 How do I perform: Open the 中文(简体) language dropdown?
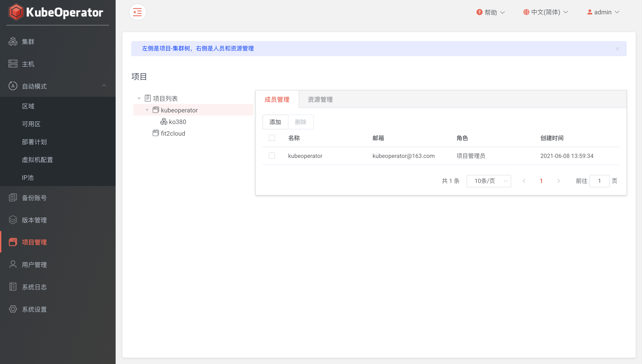click(546, 12)
